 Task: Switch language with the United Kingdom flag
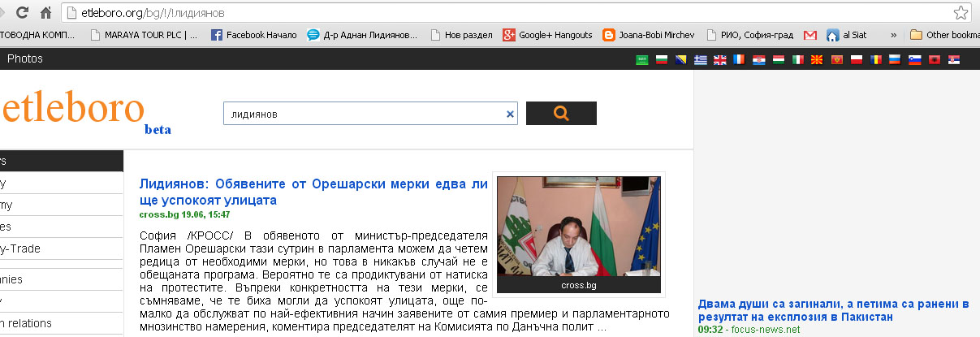click(719, 60)
